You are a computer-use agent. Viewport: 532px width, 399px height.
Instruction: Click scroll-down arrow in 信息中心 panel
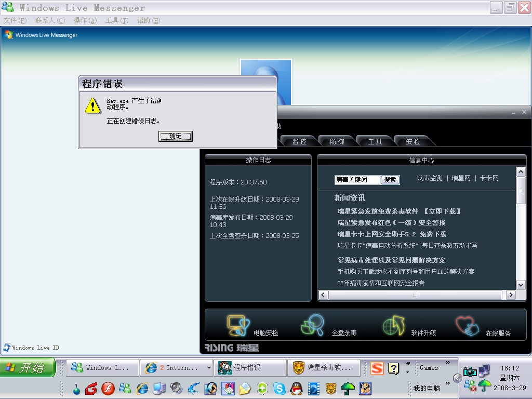coord(521,285)
